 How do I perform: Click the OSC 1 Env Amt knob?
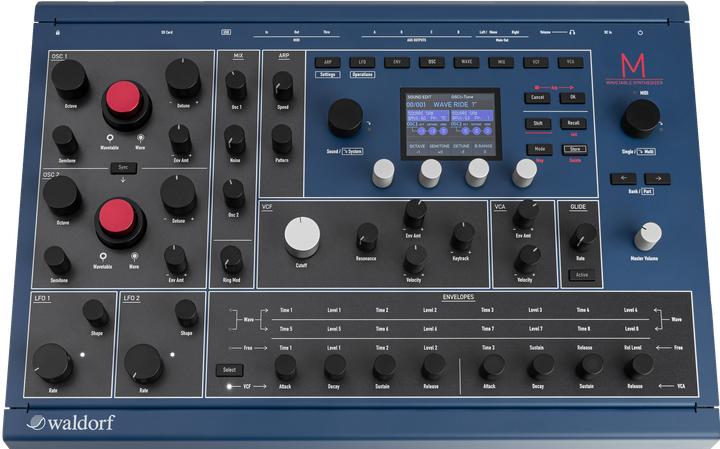[180, 140]
